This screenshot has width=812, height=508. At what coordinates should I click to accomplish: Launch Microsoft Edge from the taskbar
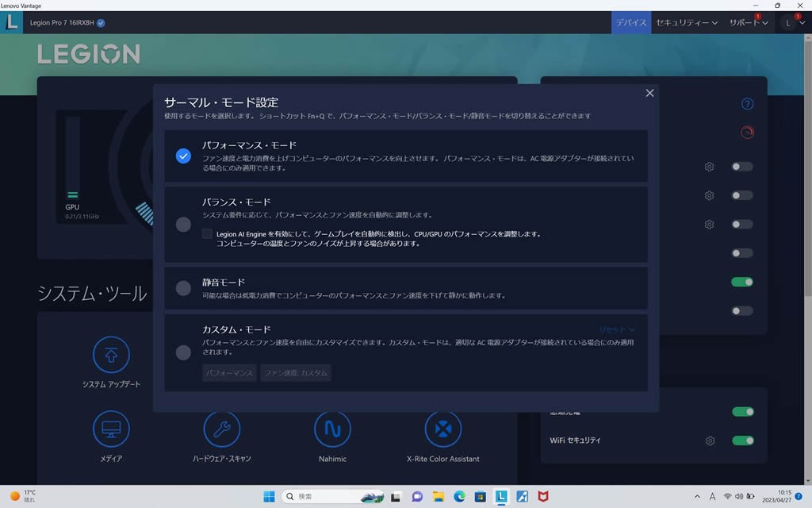pyautogui.click(x=459, y=496)
